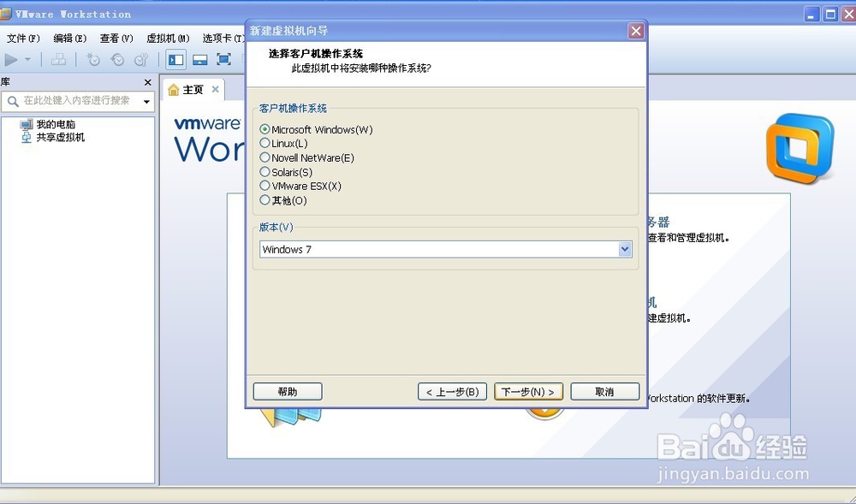
Task: Open the power options arrow next to play
Action: 28,59
